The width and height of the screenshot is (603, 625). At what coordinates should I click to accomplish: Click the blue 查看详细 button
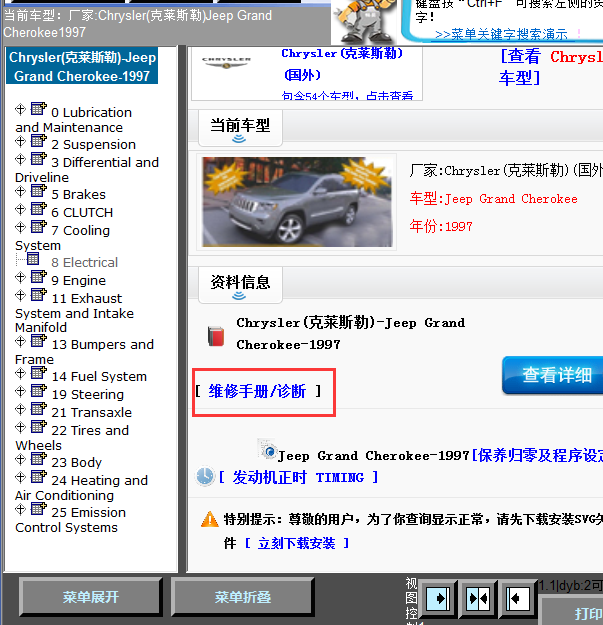[552, 375]
